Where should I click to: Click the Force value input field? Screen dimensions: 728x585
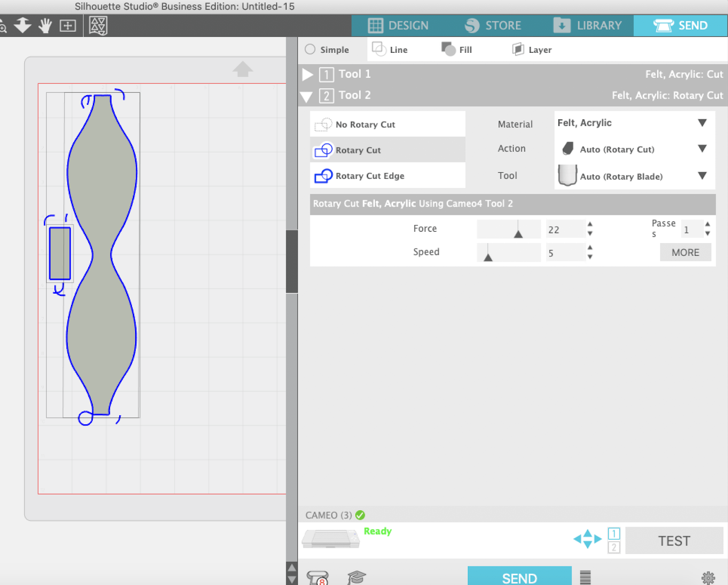click(x=564, y=229)
